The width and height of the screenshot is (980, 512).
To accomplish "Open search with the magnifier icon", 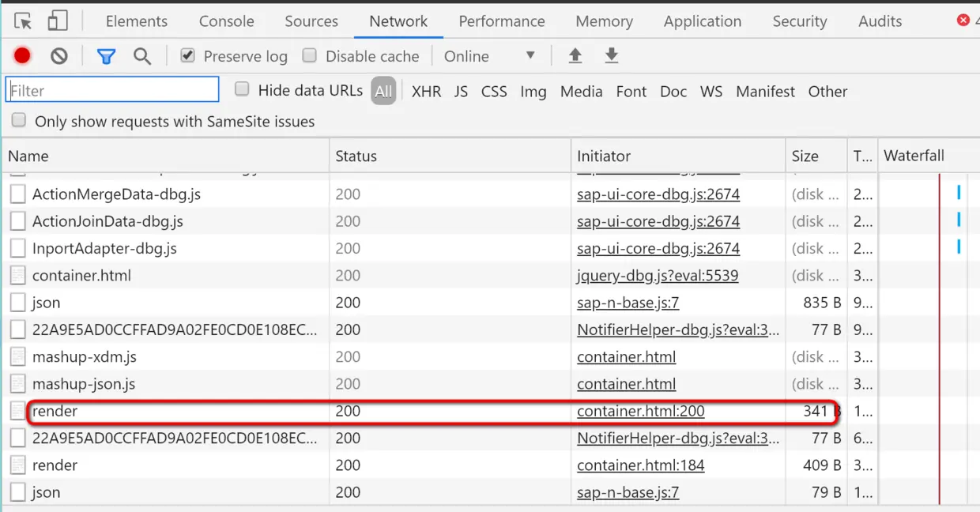I will 142,55.
